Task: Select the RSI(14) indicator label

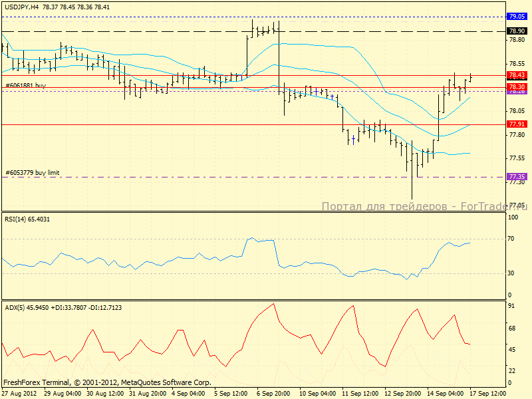Action: pos(27,219)
